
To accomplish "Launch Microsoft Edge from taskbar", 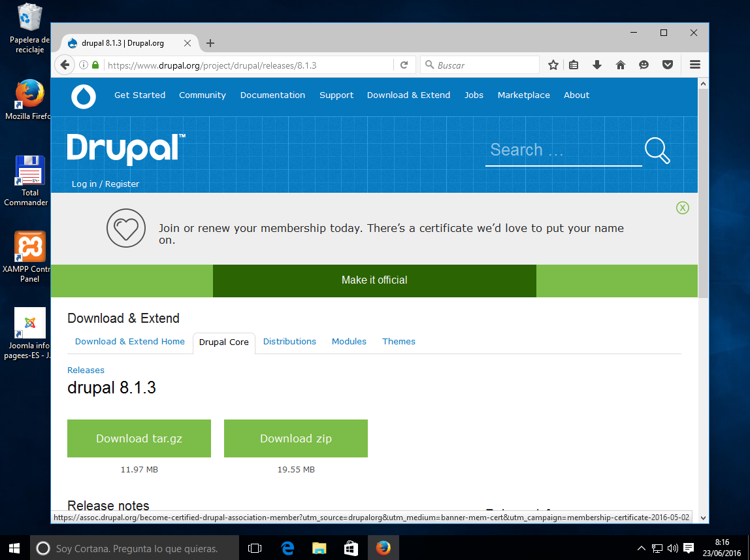I will tap(287, 548).
